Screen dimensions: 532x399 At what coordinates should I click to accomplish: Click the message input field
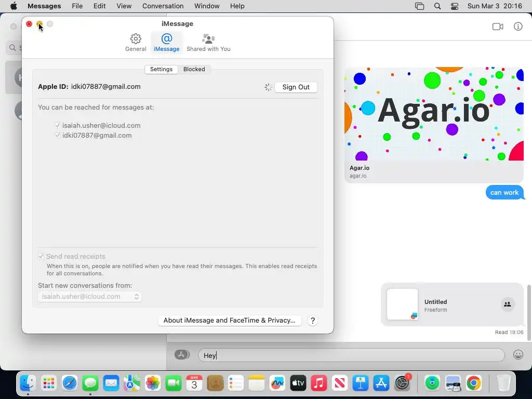click(x=351, y=355)
